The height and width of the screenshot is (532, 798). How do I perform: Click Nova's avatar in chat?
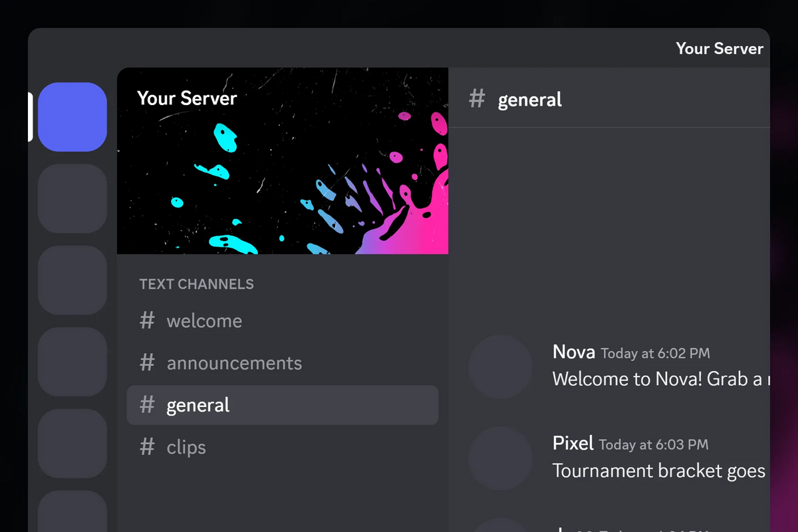click(500, 367)
